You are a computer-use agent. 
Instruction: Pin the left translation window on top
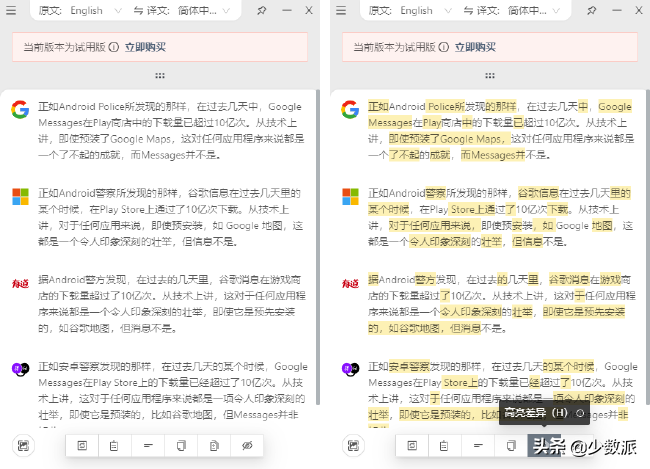(x=262, y=10)
